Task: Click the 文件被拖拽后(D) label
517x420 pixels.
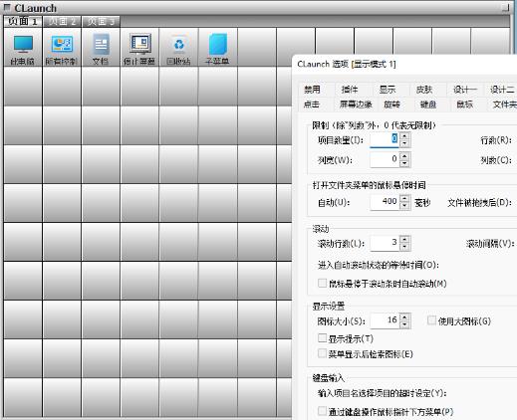Action: click(479, 202)
